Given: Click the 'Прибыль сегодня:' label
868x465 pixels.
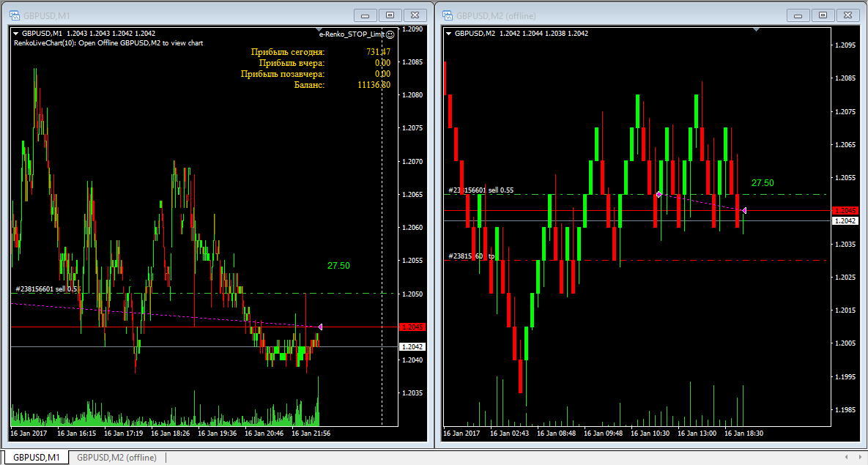Looking at the screenshot, I should (288, 52).
